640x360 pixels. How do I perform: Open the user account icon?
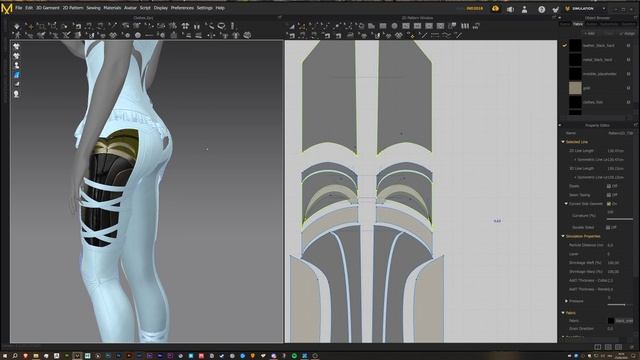click(524, 9)
